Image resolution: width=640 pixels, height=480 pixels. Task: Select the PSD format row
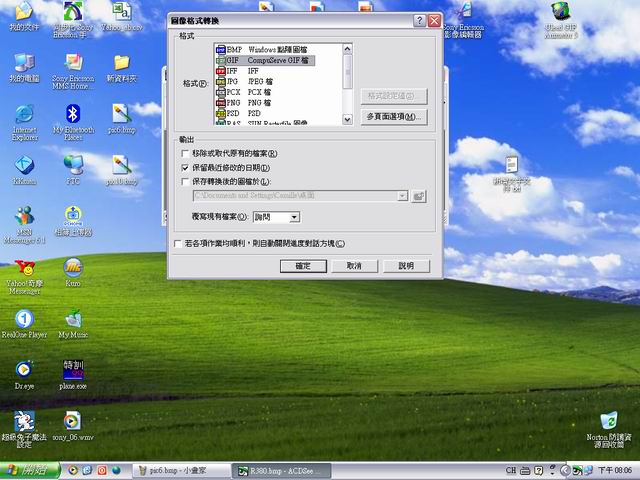tap(238, 113)
